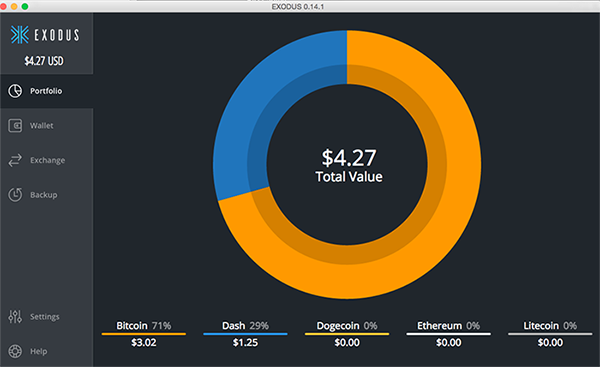
Task: Click the $4.27 Total Value center
Action: (x=349, y=165)
